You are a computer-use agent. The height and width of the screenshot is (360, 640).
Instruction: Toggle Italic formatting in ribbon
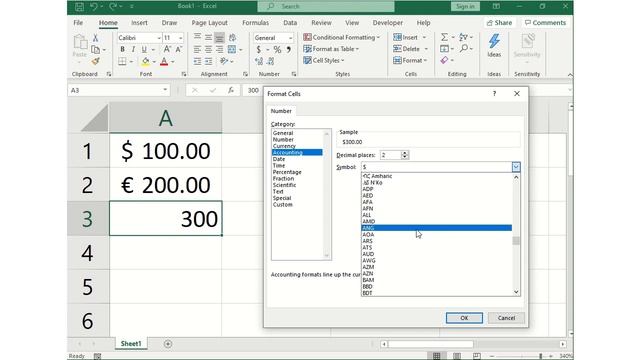(x=133, y=49)
